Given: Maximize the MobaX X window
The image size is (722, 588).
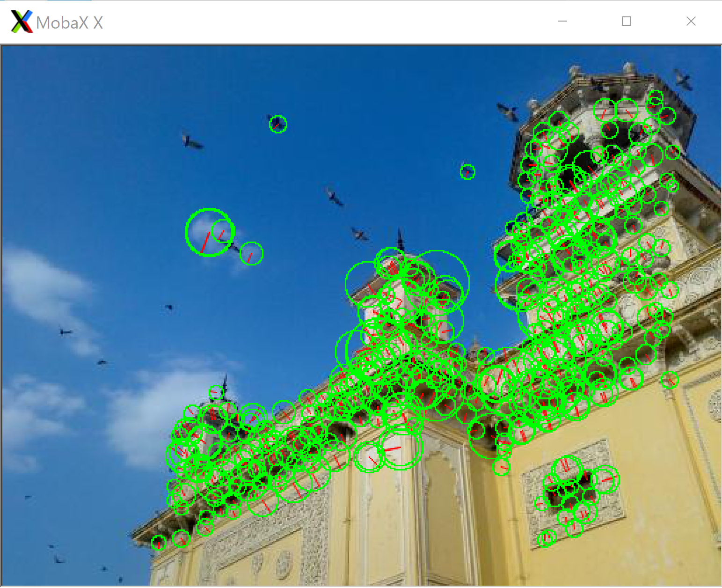Looking at the screenshot, I should [x=627, y=21].
